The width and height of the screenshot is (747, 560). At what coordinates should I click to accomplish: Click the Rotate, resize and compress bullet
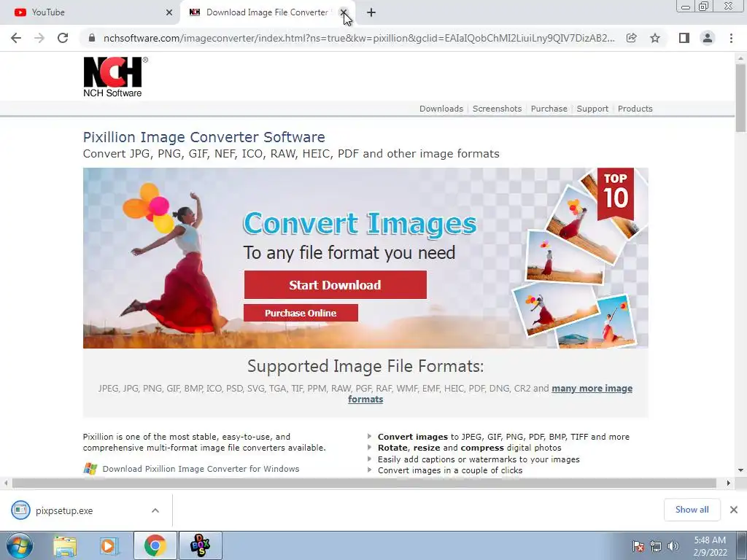pyautogui.click(x=469, y=448)
